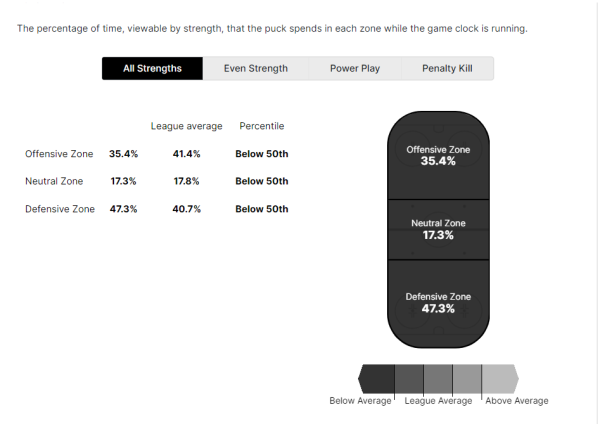Click the Offensive Zone section of the rink diagram

[438, 155]
